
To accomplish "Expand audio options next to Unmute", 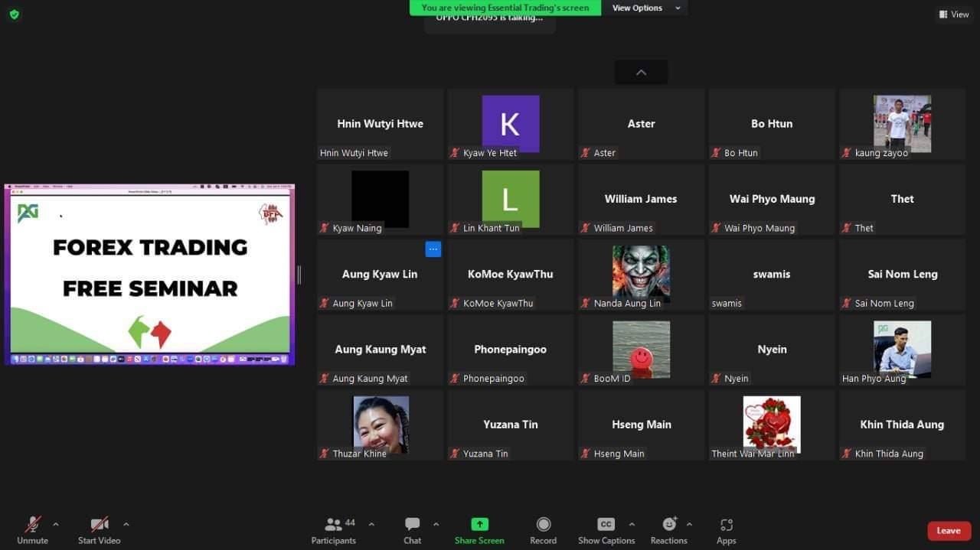I will (x=55, y=524).
